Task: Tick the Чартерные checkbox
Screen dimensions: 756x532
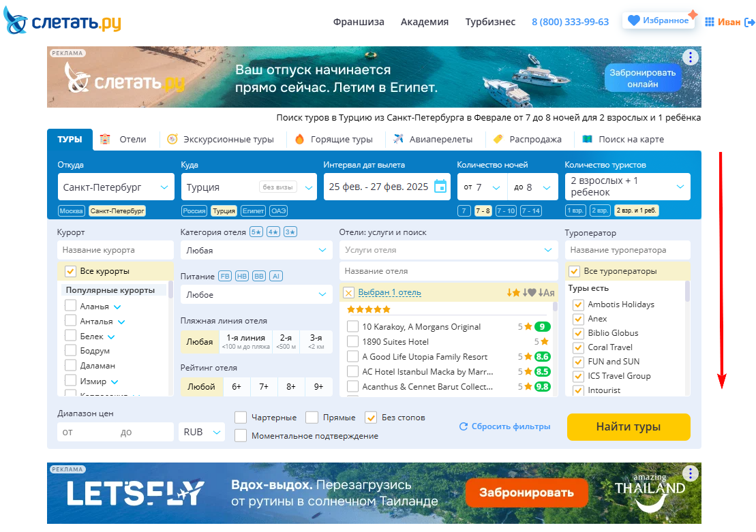Action: (241, 418)
